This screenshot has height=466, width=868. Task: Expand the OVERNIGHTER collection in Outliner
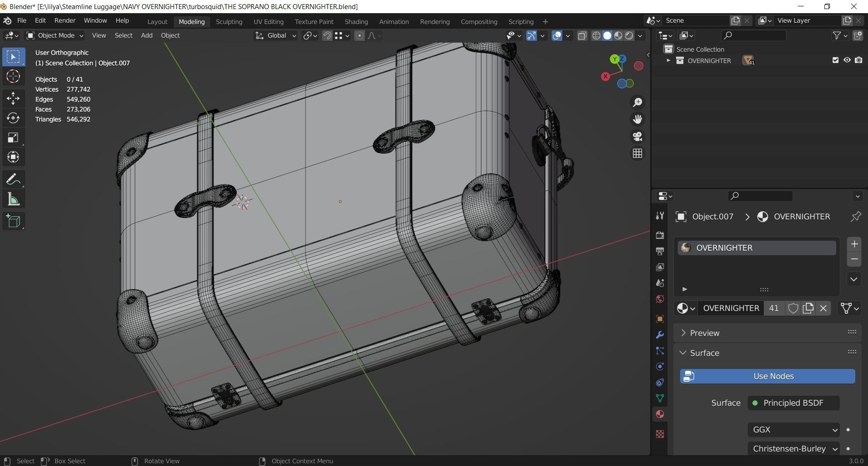click(668, 60)
